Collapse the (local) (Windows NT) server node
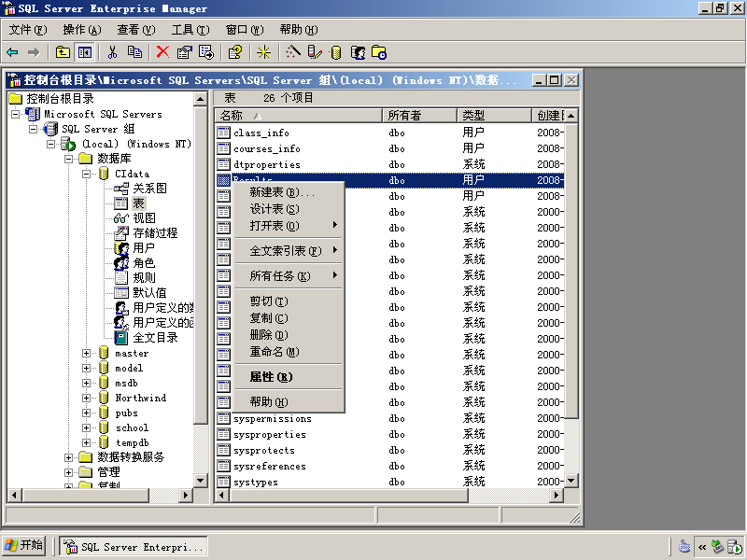Viewport: 747px width, 560px height. (x=51, y=144)
